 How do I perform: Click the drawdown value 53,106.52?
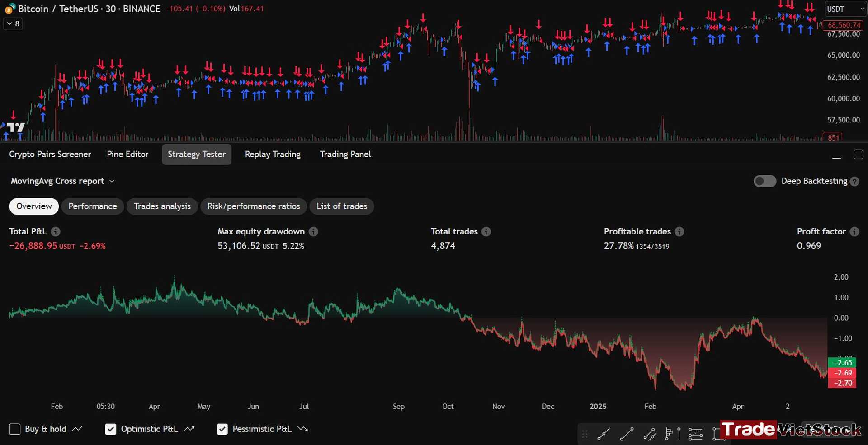point(239,246)
